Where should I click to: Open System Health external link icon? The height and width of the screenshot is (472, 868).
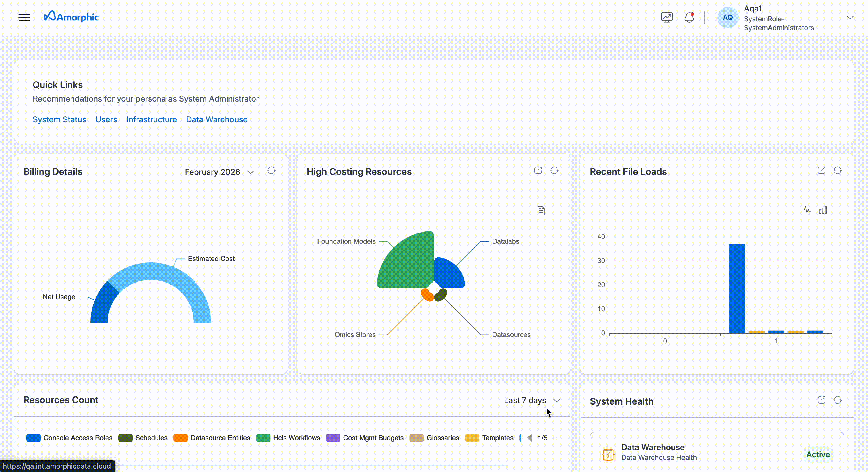821,400
